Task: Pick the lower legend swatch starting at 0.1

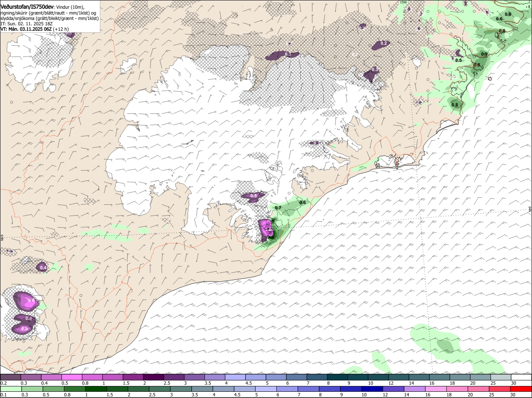Action: click(x=11, y=389)
